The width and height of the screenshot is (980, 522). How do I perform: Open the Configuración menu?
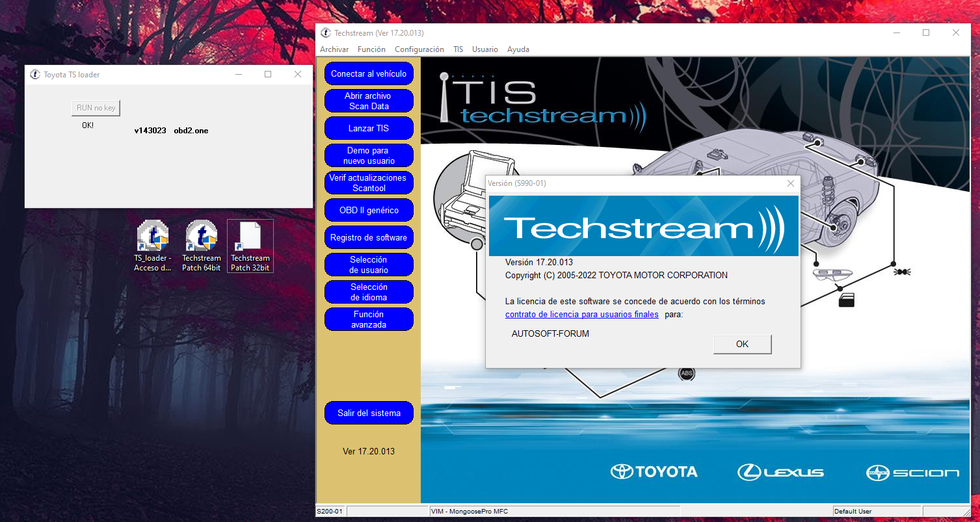click(x=419, y=49)
